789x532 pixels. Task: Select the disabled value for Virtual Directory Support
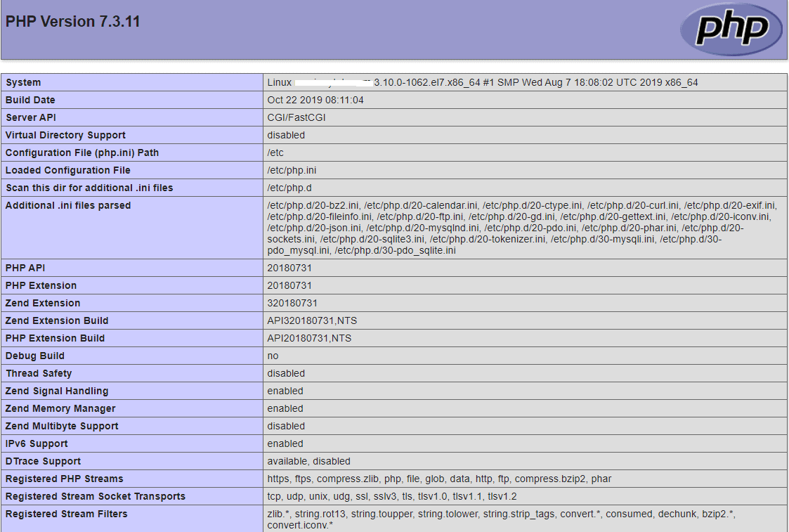[x=286, y=136]
